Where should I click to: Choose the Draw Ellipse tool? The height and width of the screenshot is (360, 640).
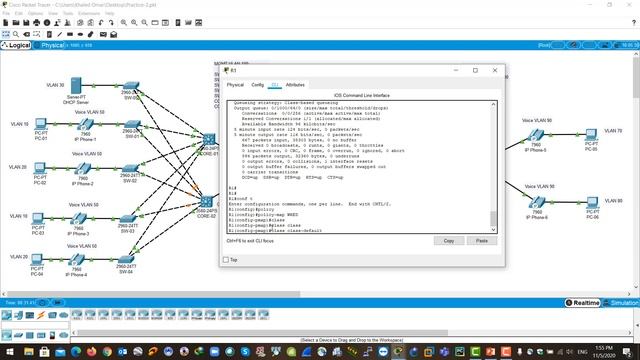(80, 34)
